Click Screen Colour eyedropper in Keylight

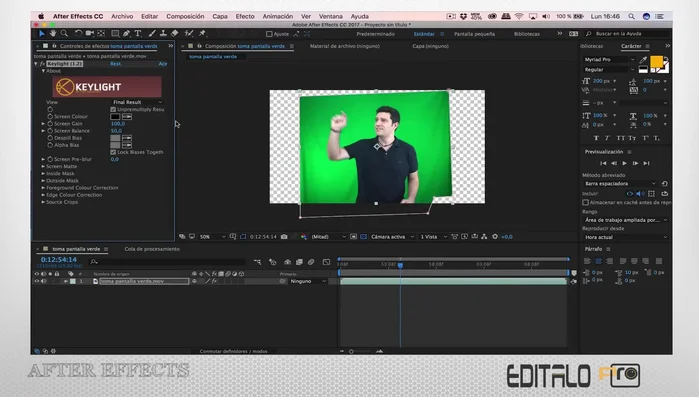click(127, 117)
